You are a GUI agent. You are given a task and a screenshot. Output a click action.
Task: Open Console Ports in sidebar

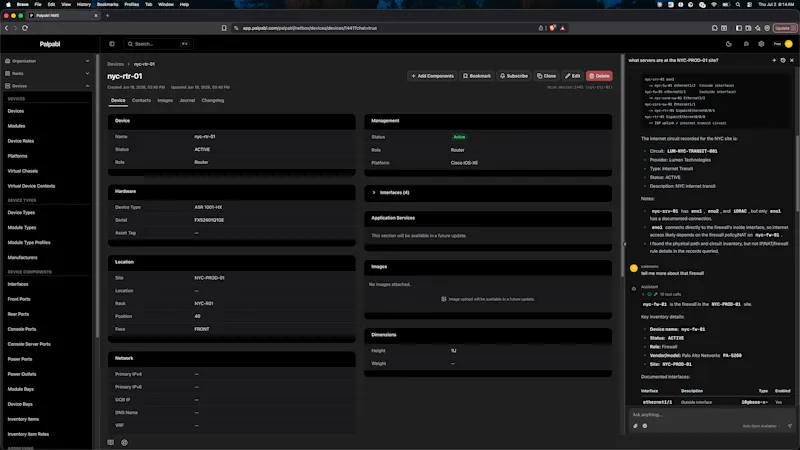pyautogui.click(x=22, y=329)
